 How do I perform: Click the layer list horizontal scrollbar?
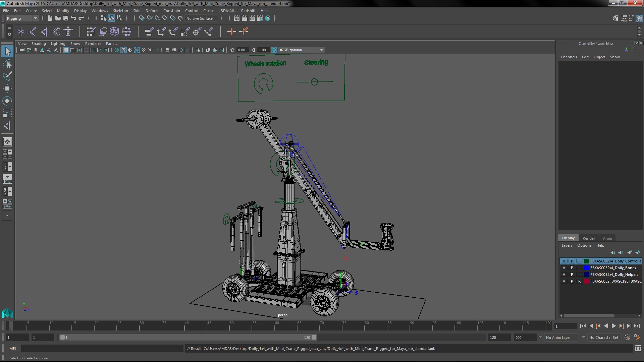click(x=589, y=316)
